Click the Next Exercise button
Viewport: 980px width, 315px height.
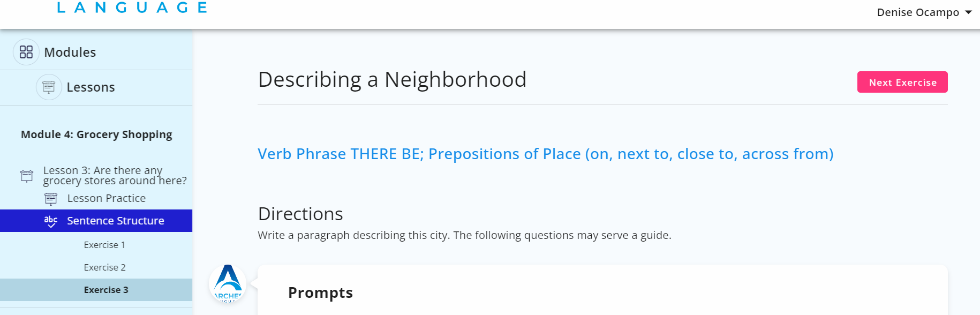click(x=902, y=82)
